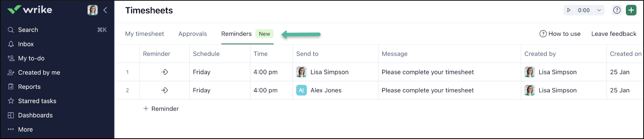Switch to the Approvals tab

click(193, 34)
